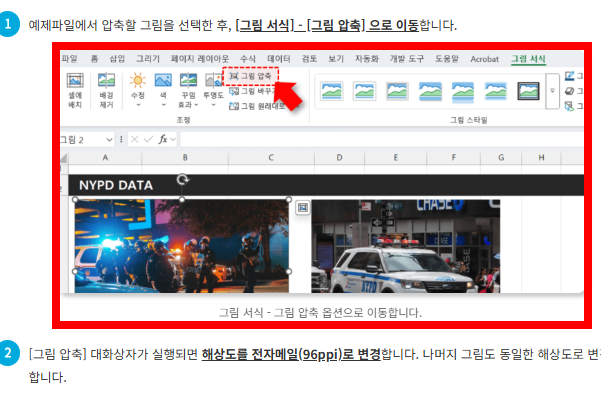
Task: Open the 파일 tab
Action: point(69,59)
